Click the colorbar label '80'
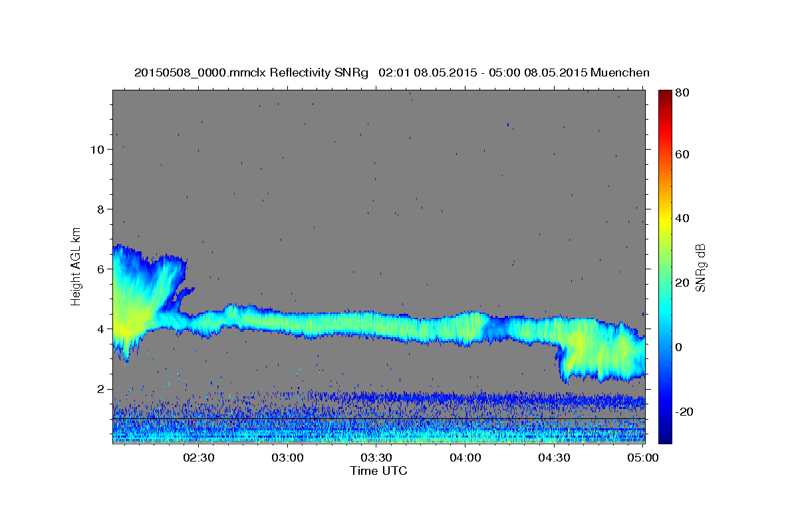Viewport: 798px width, 532px height. (682, 93)
